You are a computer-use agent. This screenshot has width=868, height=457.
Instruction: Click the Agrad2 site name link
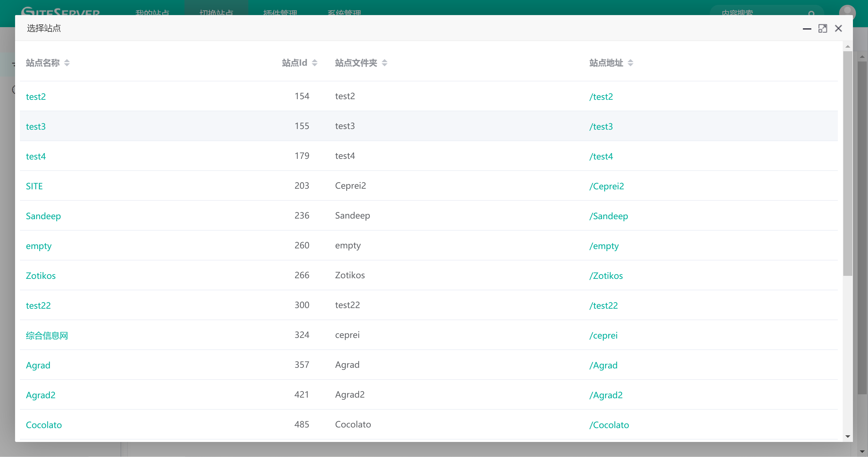pos(40,395)
